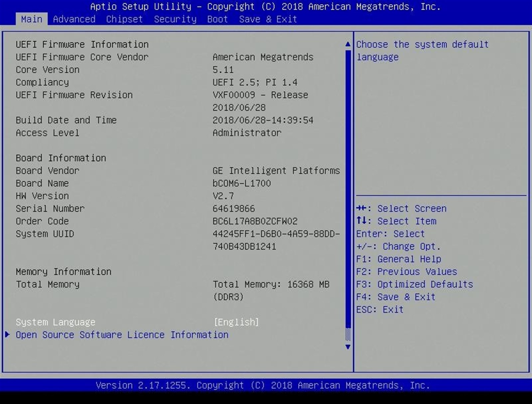Click the Core Version label
This screenshot has height=404, width=532.
(x=48, y=69)
